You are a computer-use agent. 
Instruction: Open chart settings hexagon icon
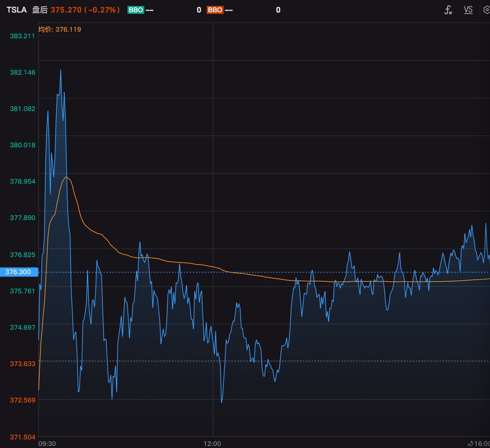pos(487,10)
